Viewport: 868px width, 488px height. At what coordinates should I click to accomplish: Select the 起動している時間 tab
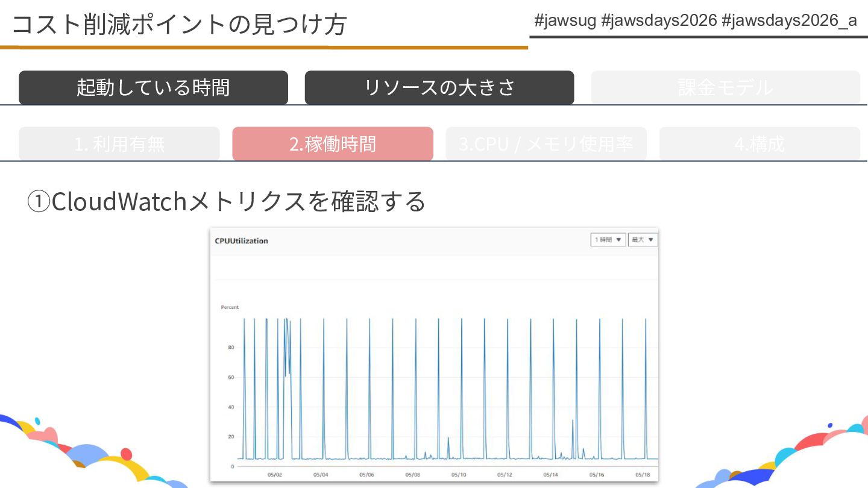pos(153,87)
